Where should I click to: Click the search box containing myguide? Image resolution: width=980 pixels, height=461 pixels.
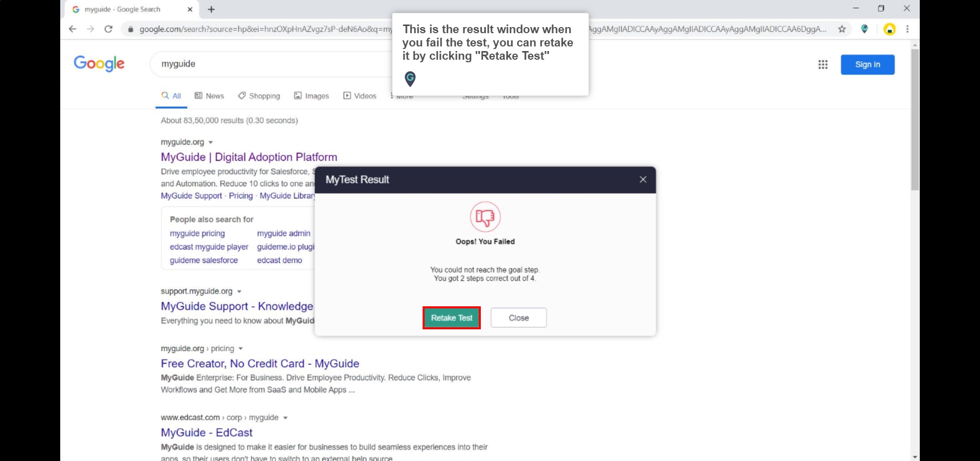[x=271, y=64]
